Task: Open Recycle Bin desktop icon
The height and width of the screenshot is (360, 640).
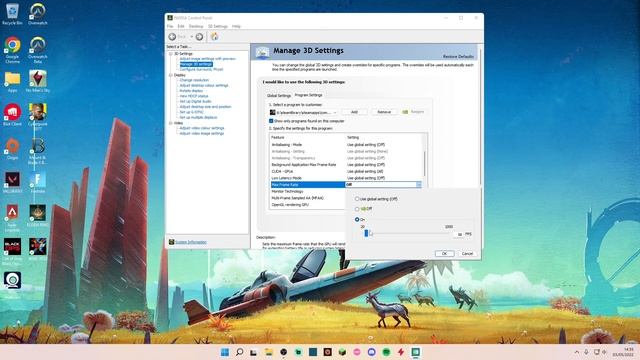Action: click(12, 13)
